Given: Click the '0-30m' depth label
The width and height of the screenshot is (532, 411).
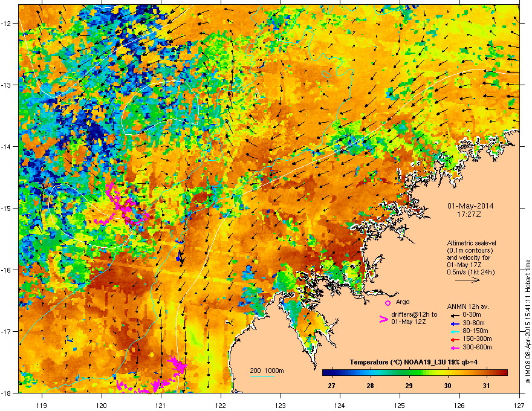Looking at the screenshot, I should 472,315.
